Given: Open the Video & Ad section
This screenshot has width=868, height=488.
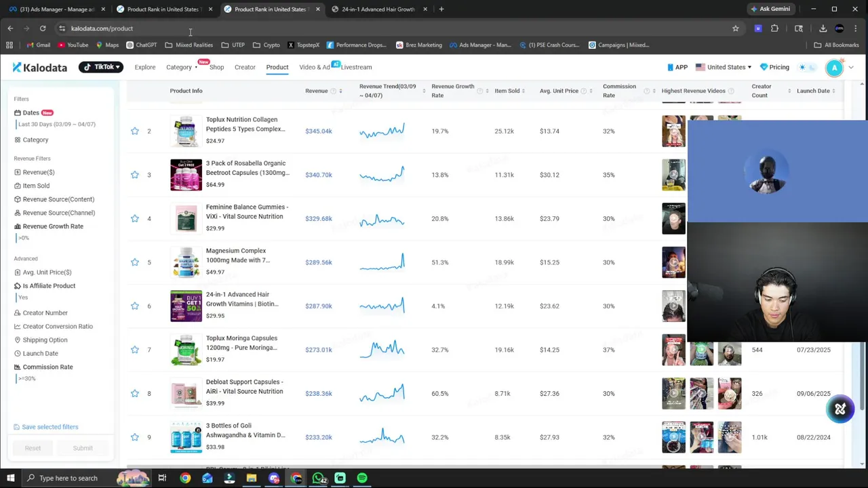Looking at the screenshot, I should coord(315,67).
